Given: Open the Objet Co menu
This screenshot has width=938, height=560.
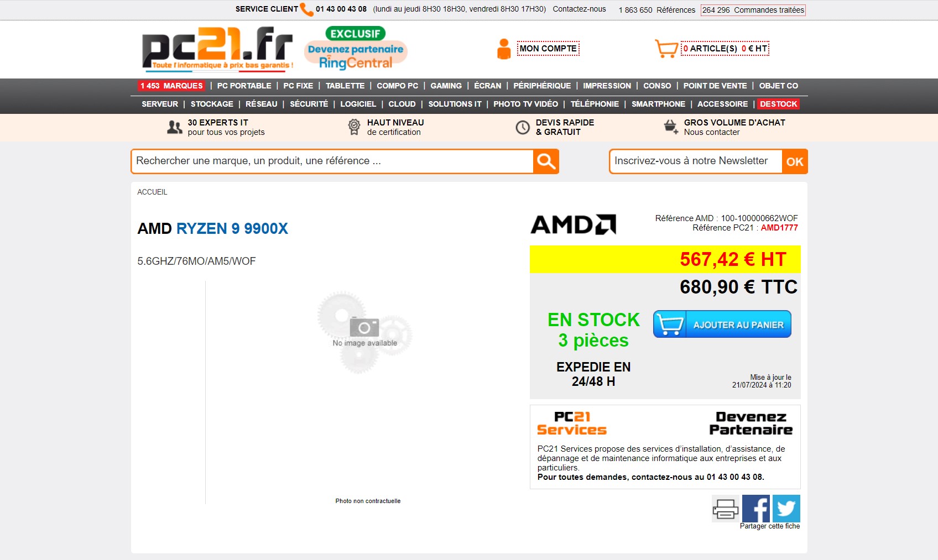Looking at the screenshot, I should tap(778, 86).
